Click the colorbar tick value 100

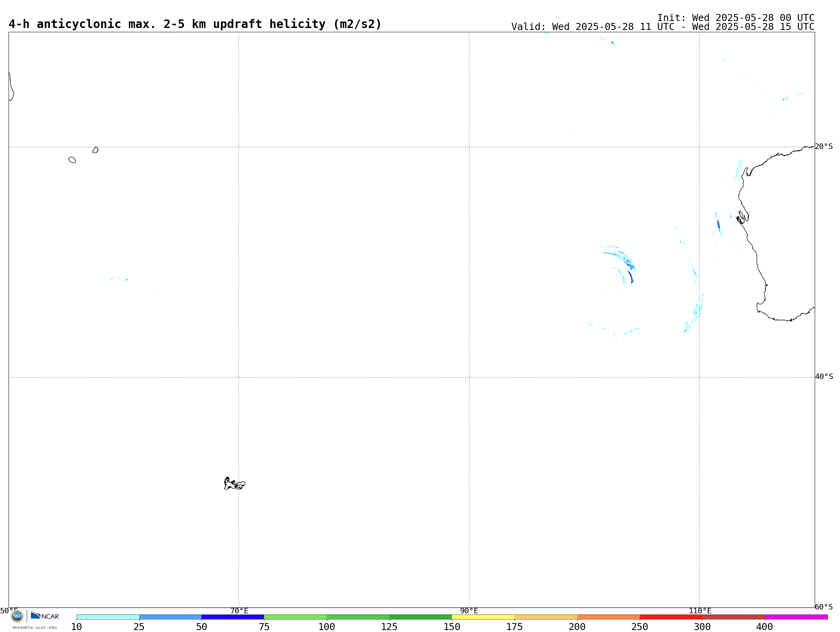[327, 627]
